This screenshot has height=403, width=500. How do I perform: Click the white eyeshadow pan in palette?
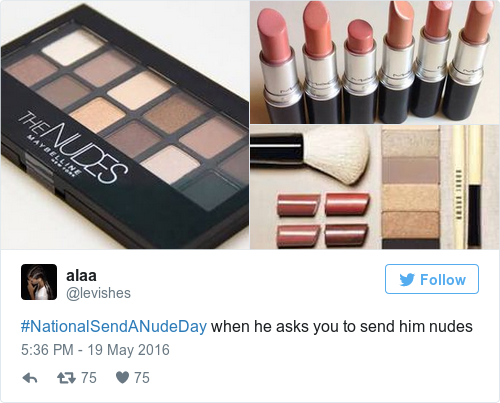(x=73, y=47)
